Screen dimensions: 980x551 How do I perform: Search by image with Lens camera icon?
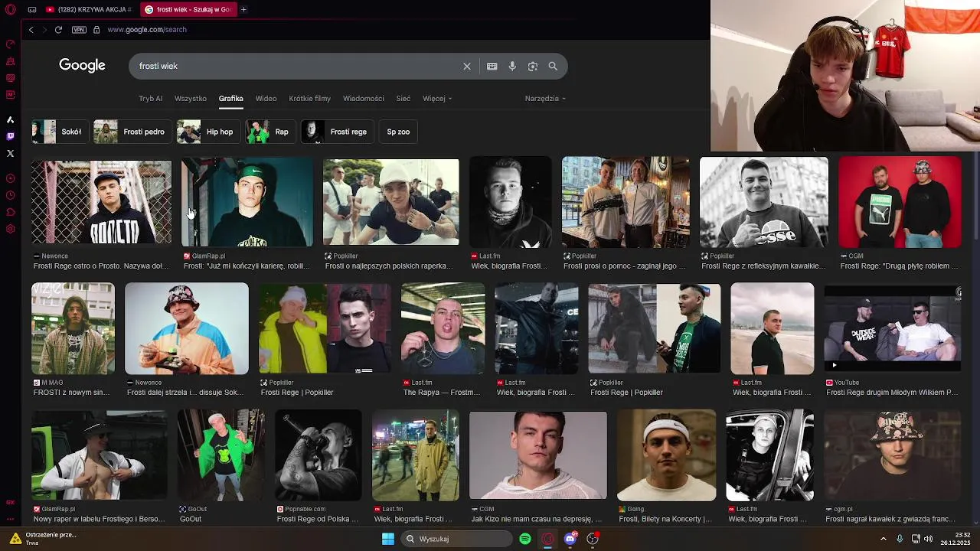tap(533, 67)
